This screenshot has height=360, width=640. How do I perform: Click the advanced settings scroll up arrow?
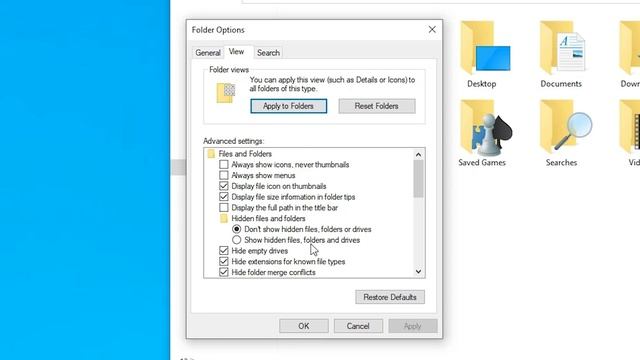(x=418, y=154)
